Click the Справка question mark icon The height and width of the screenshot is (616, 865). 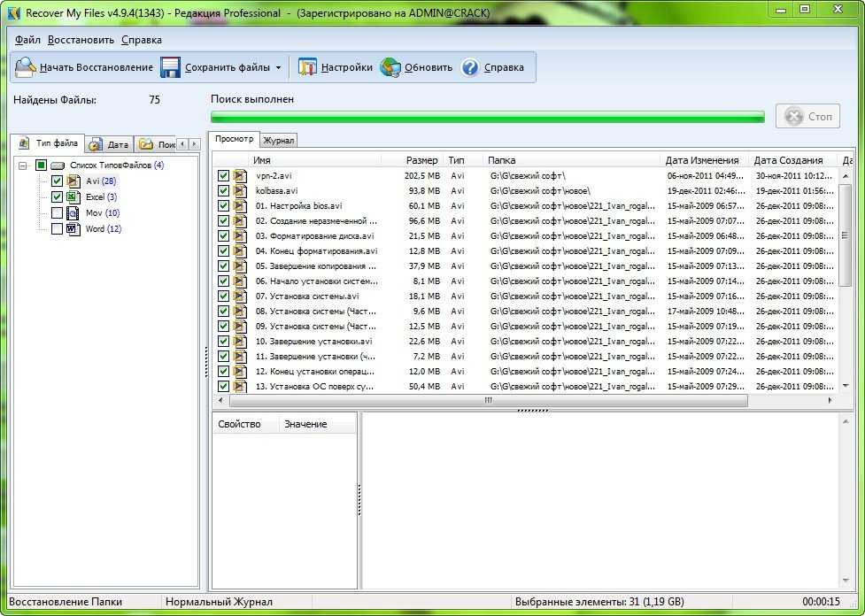(x=470, y=67)
